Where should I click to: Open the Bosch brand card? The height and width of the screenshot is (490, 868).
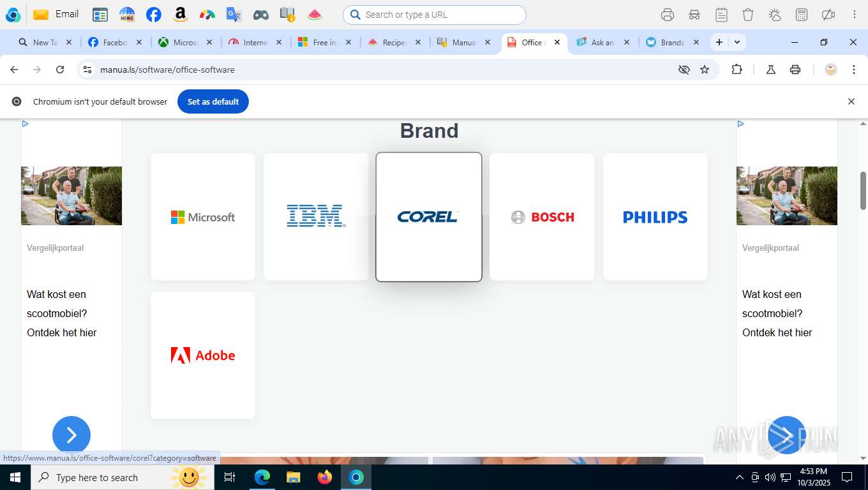tap(542, 217)
